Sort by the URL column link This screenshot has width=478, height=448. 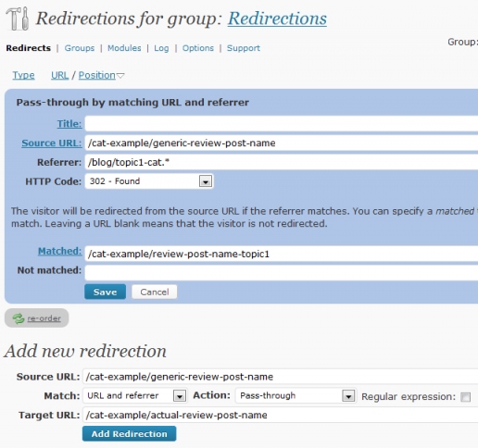59,75
